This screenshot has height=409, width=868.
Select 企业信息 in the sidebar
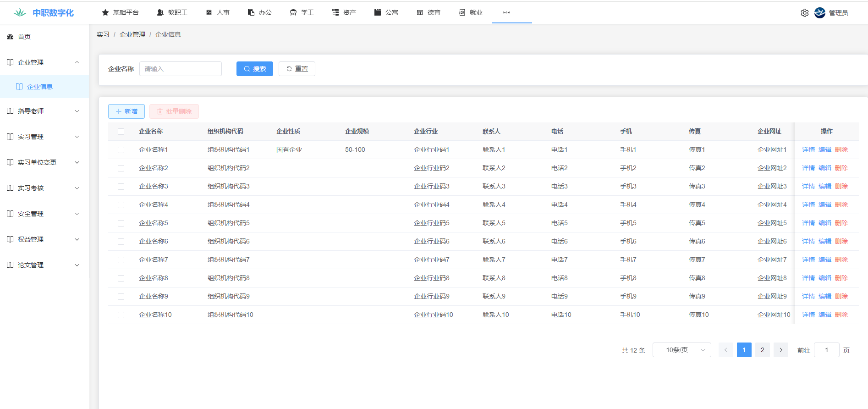pos(40,87)
